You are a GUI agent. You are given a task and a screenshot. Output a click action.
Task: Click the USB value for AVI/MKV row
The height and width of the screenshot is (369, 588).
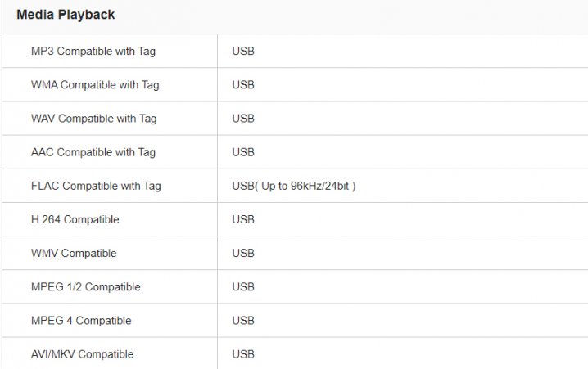[x=243, y=354]
